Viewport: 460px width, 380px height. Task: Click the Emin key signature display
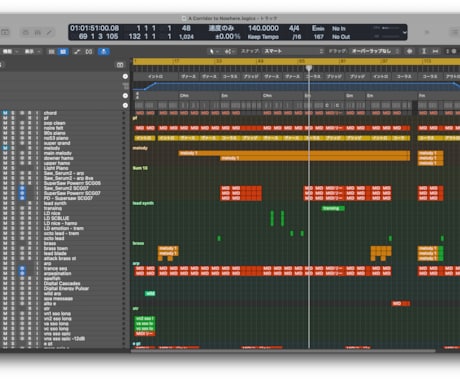318,28
